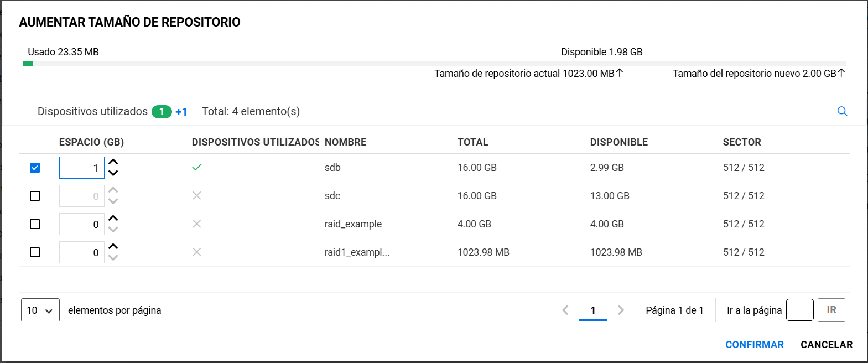The width and height of the screenshot is (868, 363).
Task: Check the raid_example device checkbox
Action: [x=35, y=224]
